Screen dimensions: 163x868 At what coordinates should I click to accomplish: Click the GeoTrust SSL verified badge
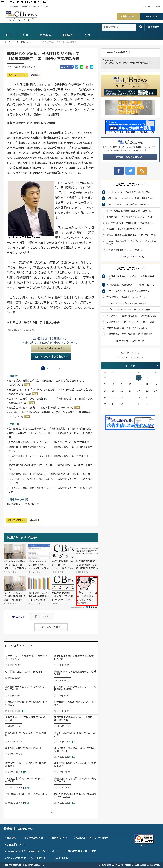[x=144, y=839]
